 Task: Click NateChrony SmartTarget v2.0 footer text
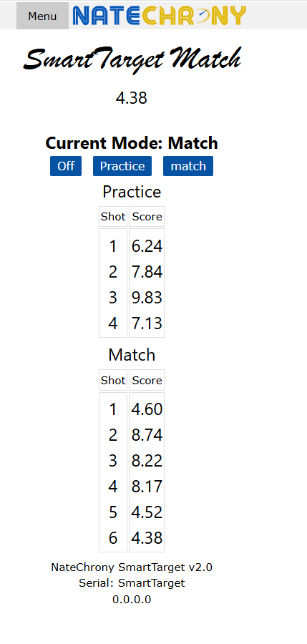132,567
